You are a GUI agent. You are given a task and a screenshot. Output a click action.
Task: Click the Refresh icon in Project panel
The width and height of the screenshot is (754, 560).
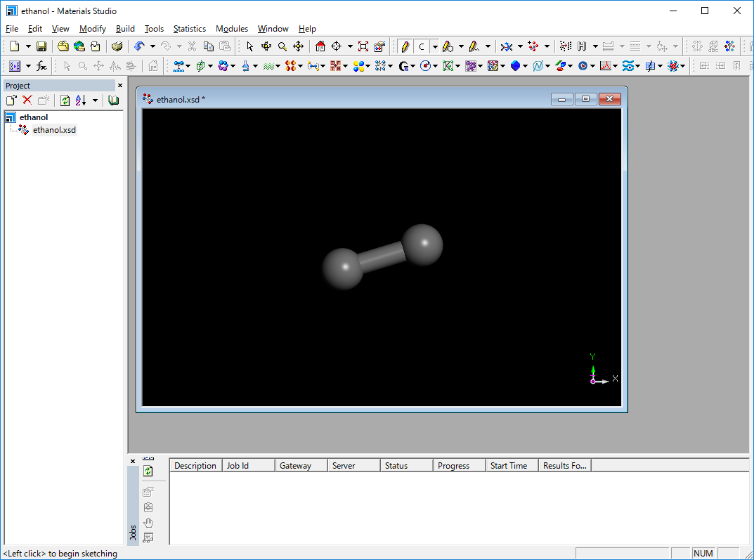click(x=65, y=100)
